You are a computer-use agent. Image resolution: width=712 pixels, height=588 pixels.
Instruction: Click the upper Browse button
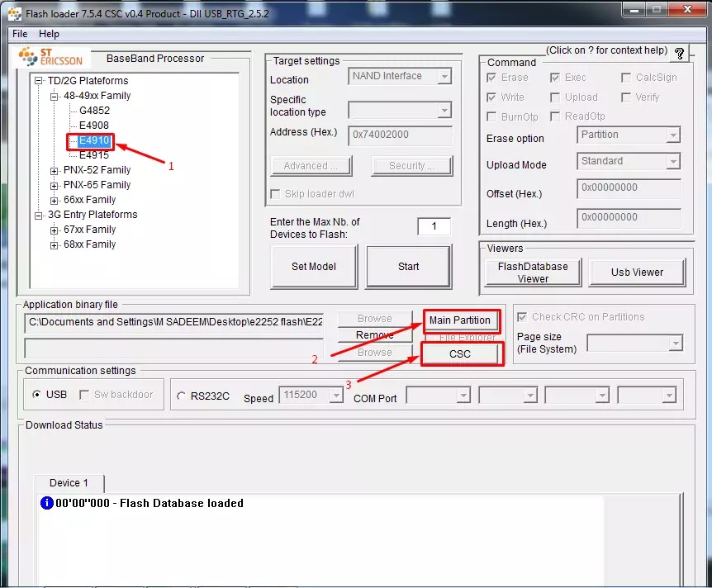click(375, 319)
